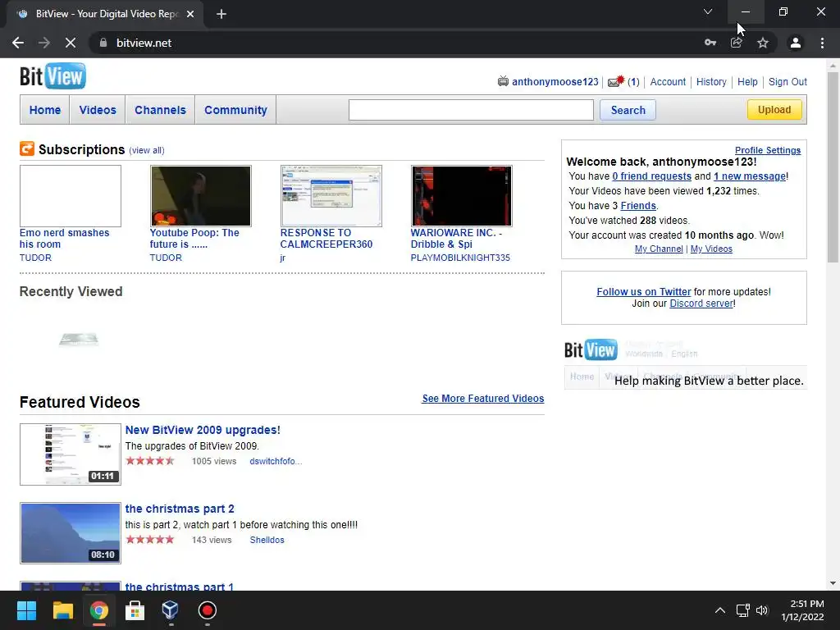Open Profile Settings link
Screen dimensions: 840x630
coord(768,150)
